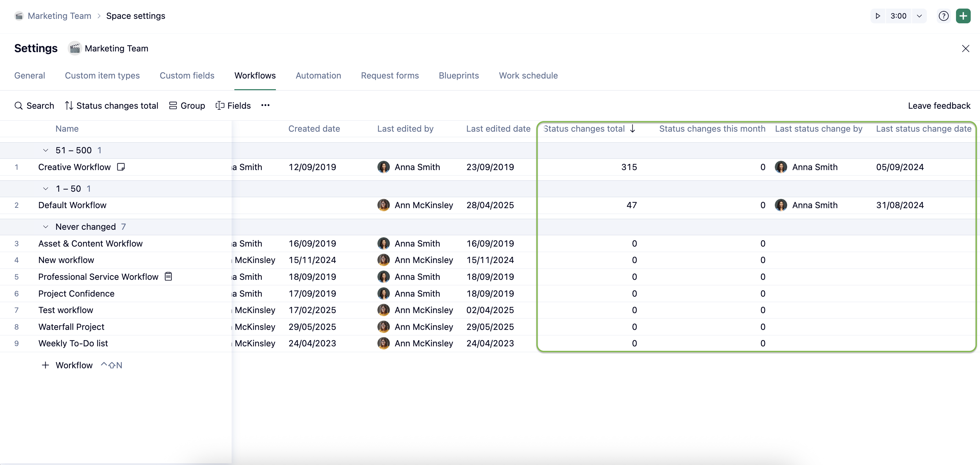Collapse the Never changed group
Viewport: 980px width, 465px height.
46,227
